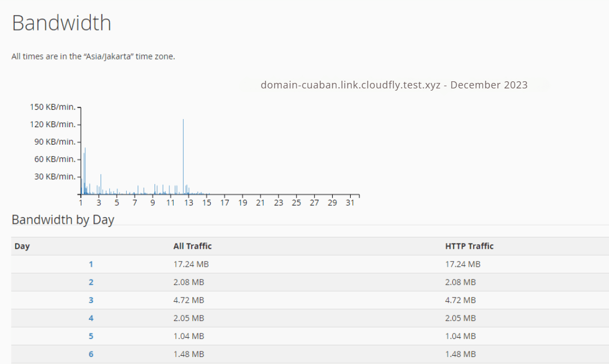Open day 6 link in the table
The height and width of the screenshot is (364, 609).
coord(91,354)
